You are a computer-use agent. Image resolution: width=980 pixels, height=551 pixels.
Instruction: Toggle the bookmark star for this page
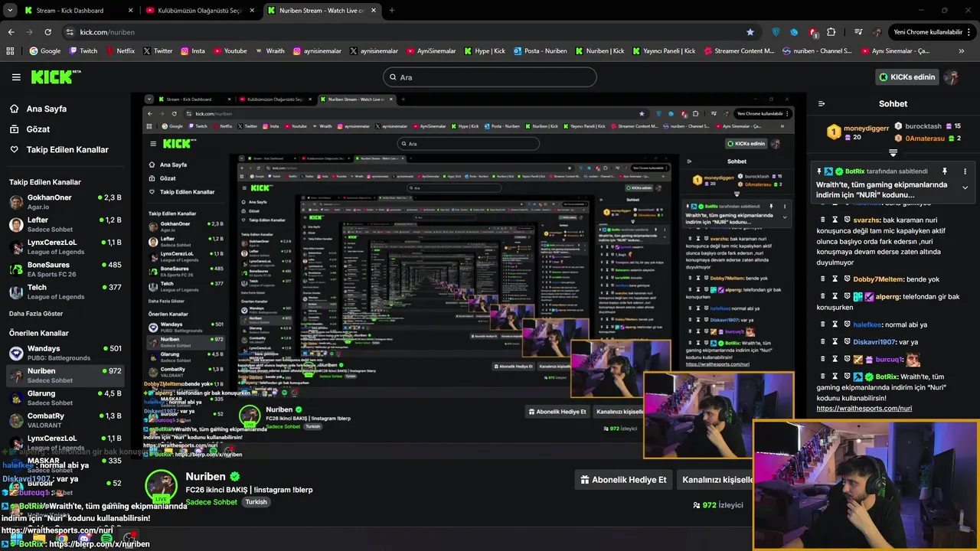point(750,32)
